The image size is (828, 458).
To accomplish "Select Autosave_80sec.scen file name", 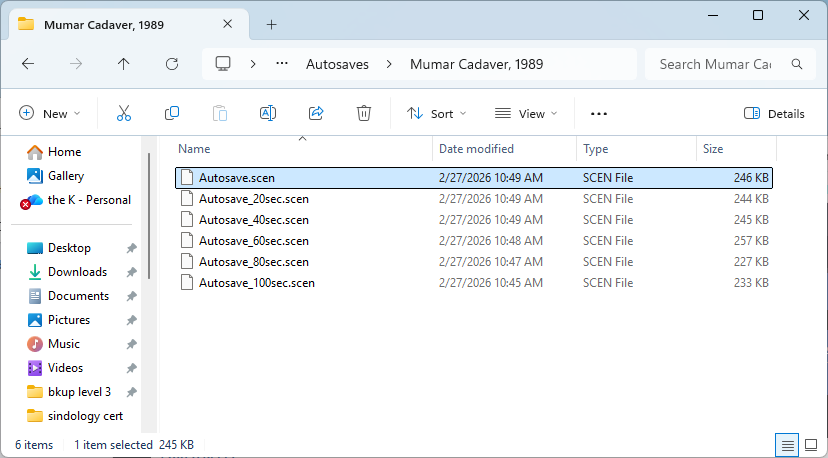I will pyautogui.click(x=253, y=262).
